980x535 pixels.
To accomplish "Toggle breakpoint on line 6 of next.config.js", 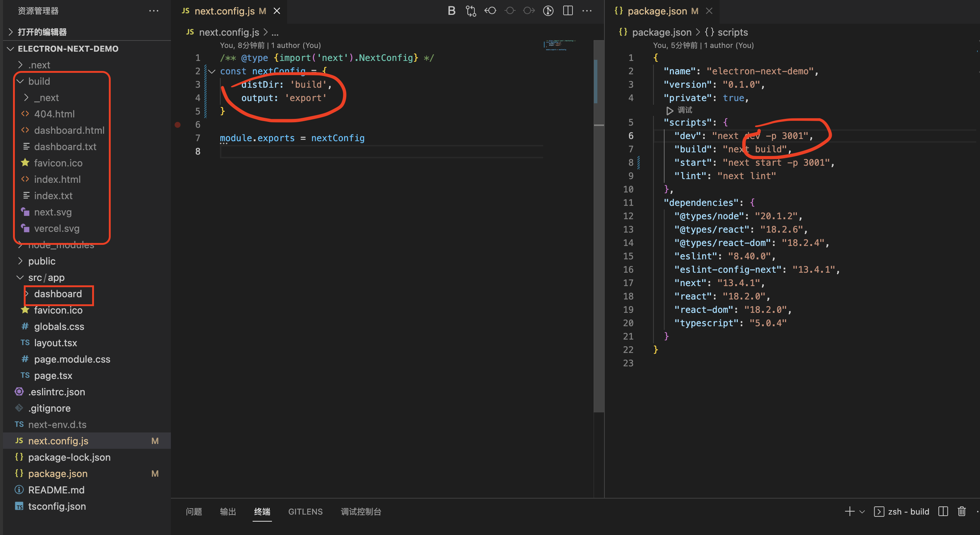I will tap(178, 124).
